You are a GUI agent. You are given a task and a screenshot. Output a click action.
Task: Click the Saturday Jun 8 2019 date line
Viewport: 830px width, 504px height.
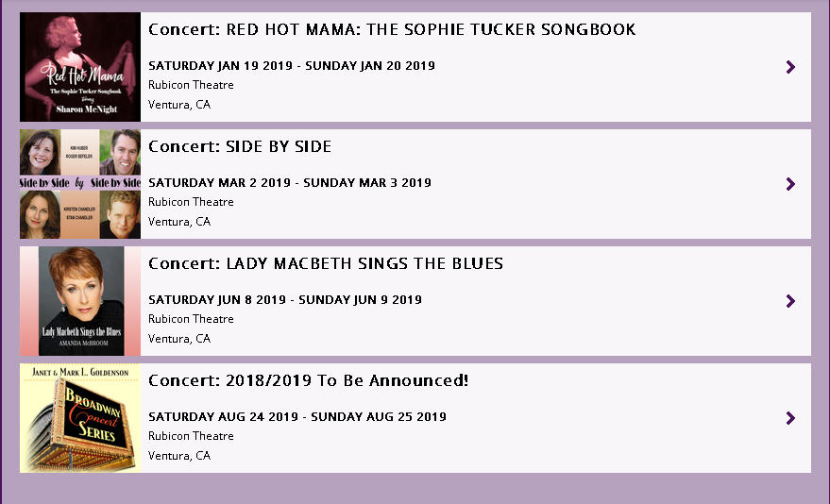[285, 300]
